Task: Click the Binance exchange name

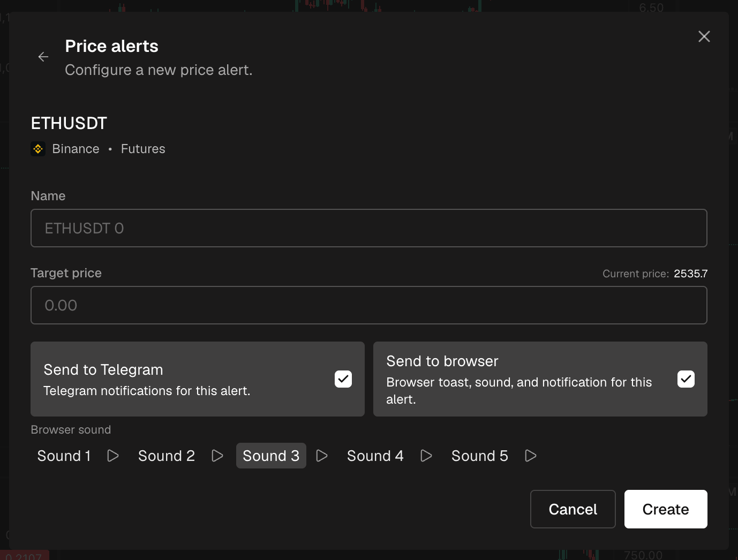Action: coord(76,149)
